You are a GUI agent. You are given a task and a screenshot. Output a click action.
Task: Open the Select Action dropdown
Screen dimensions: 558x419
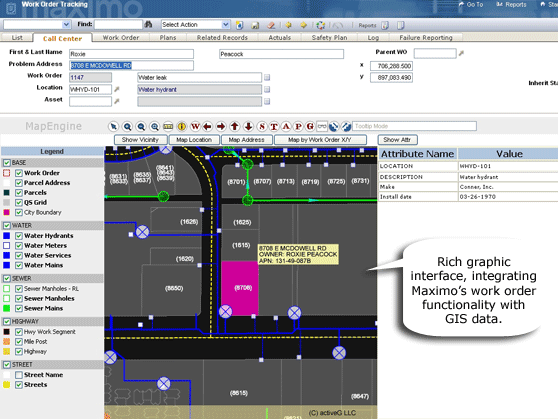pyautogui.click(x=226, y=25)
